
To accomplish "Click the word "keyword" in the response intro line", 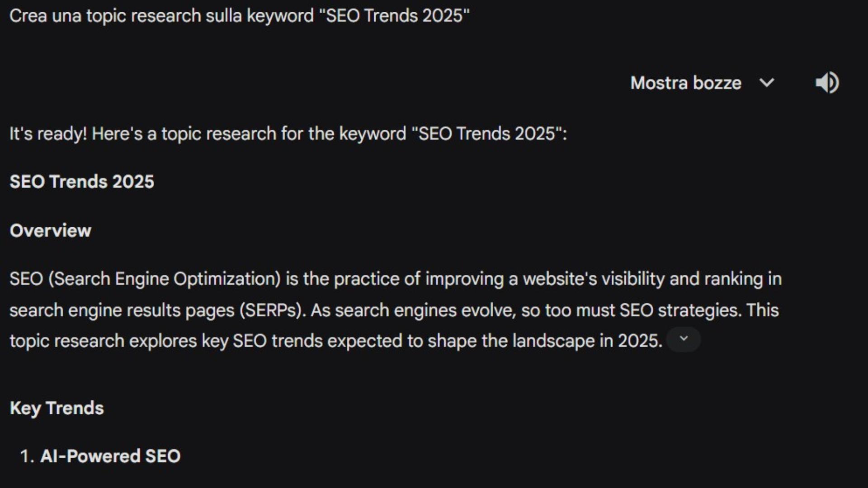I will 373,134.
